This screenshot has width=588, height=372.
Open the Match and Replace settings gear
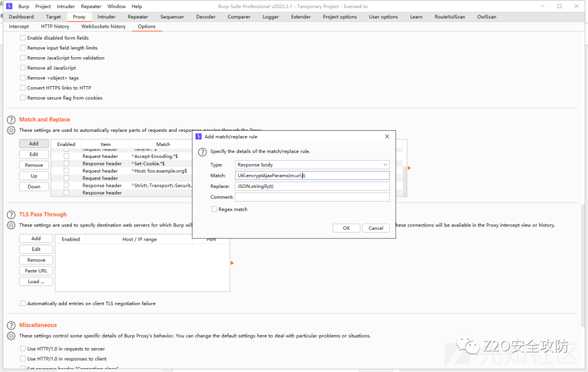tap(11, 130)
